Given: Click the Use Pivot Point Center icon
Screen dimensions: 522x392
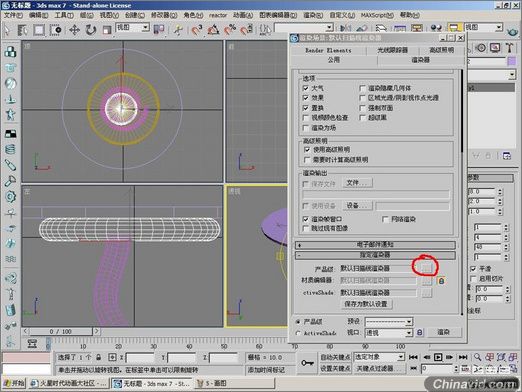Looking at the screenshot, I should (159, 30).
